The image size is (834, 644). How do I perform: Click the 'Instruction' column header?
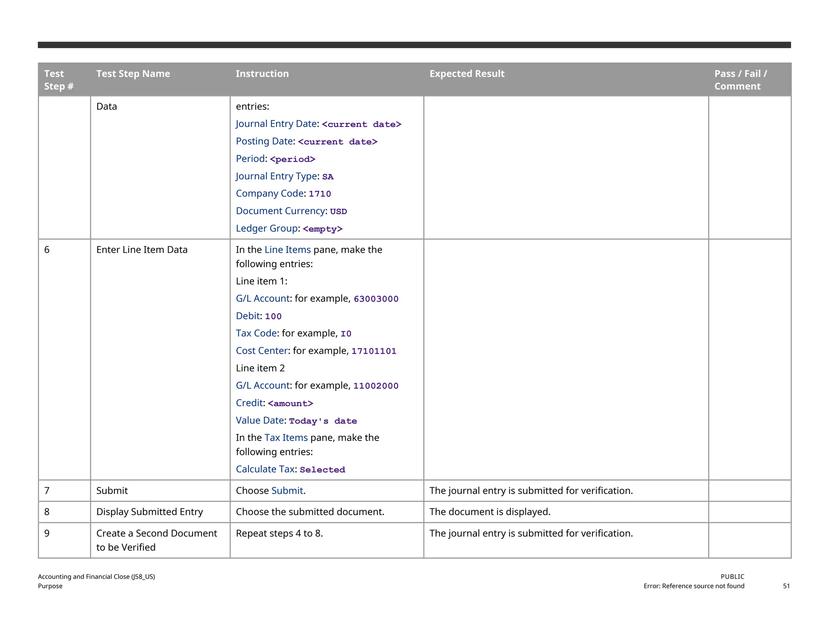pyautogui.click(x=262, y=74)
